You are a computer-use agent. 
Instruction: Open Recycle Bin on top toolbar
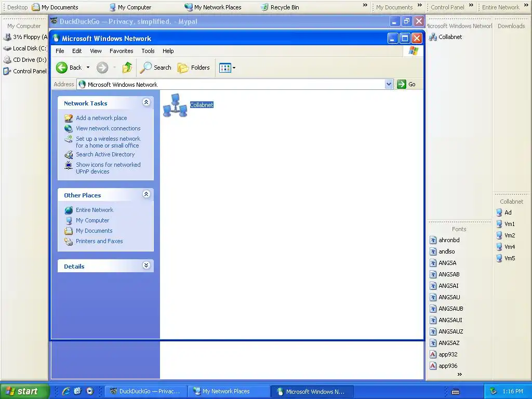(280, 7)
